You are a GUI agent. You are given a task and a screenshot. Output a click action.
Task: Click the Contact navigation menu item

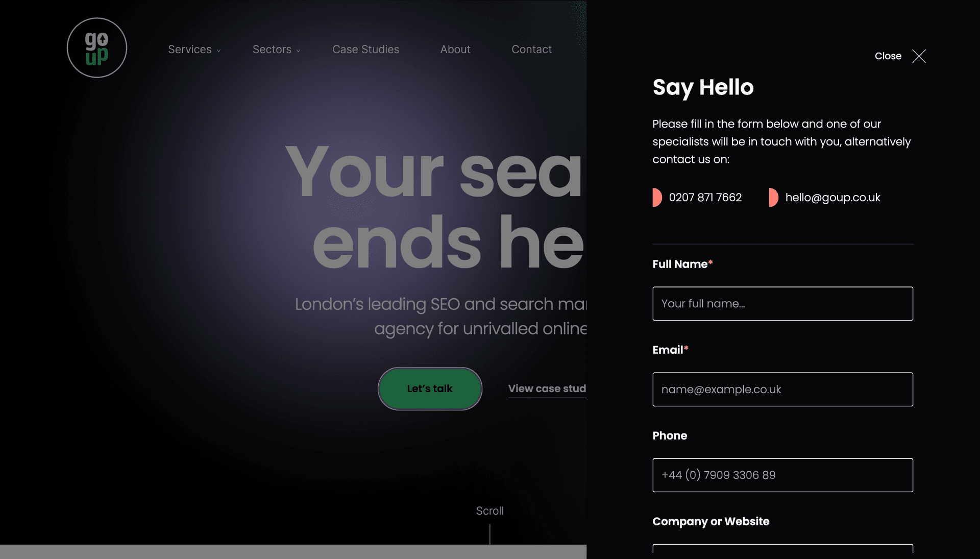click(532, 49)
